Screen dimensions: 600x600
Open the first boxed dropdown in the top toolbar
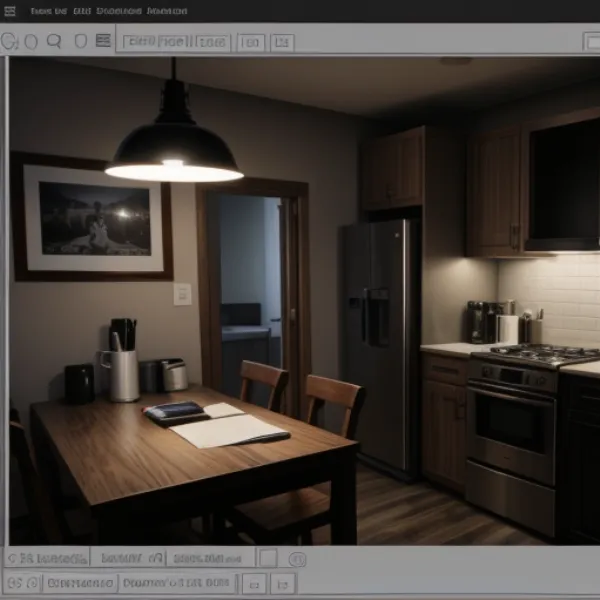click(x=156, y=42)
